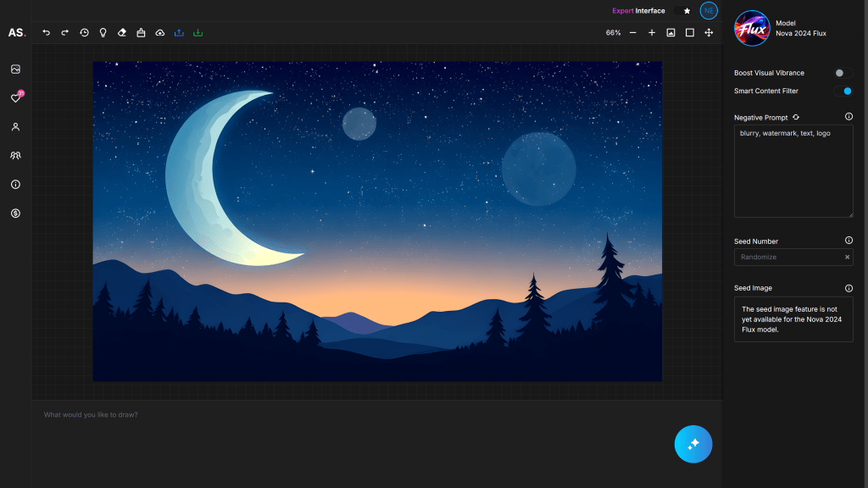Open the lightbulb ideas icon
Image resolution: width=868 pixels, height=488 pixels.
103,32
